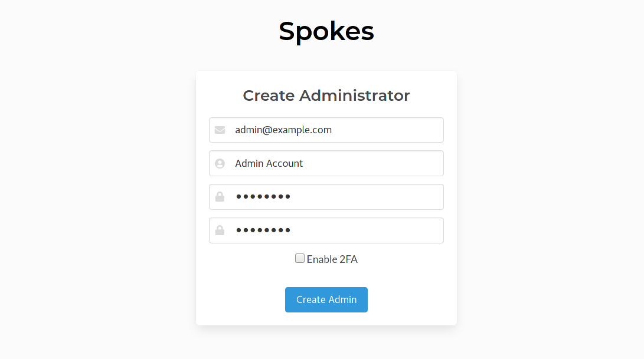Submit with the Create Admin button
This screenshot has width=644, height=359.
pos(326,299)
